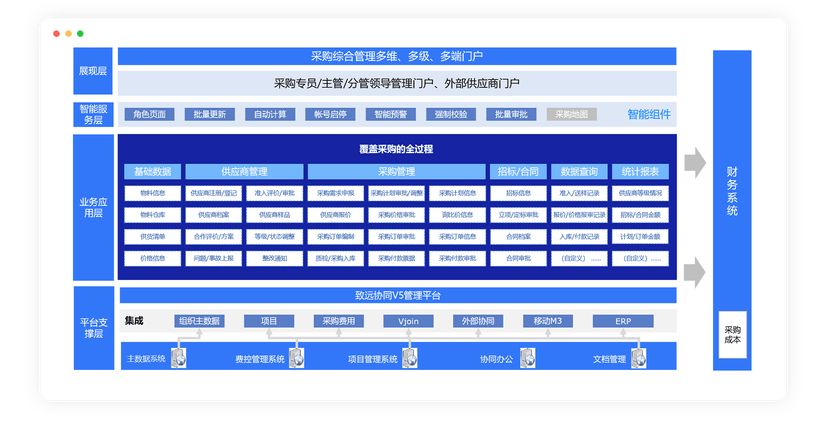The width and height of the screenshot is (828, 421).
Task: Open the 采购管理 module header
Action: coord(397,171)
